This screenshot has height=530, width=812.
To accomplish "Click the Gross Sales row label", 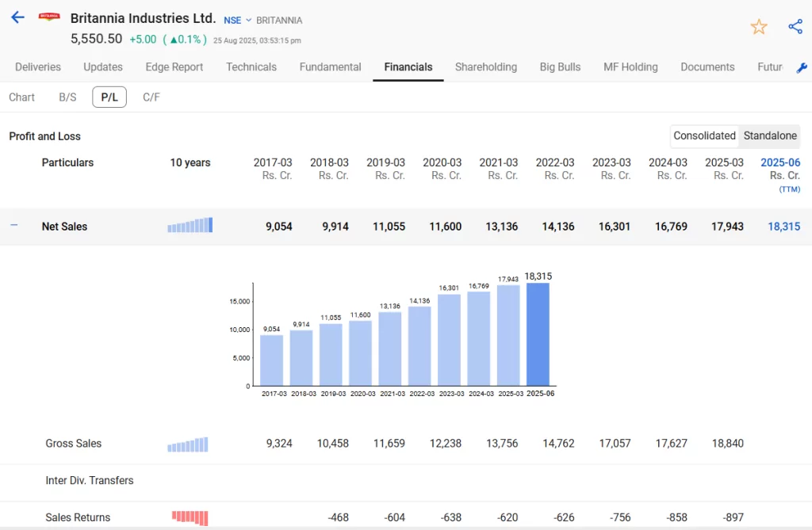I will tap(74, 444).
